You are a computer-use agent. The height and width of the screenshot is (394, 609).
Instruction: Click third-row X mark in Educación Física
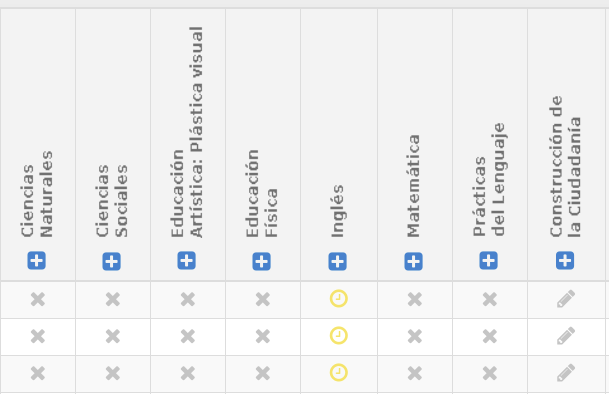pyautogui.click(x=263, y=373)
